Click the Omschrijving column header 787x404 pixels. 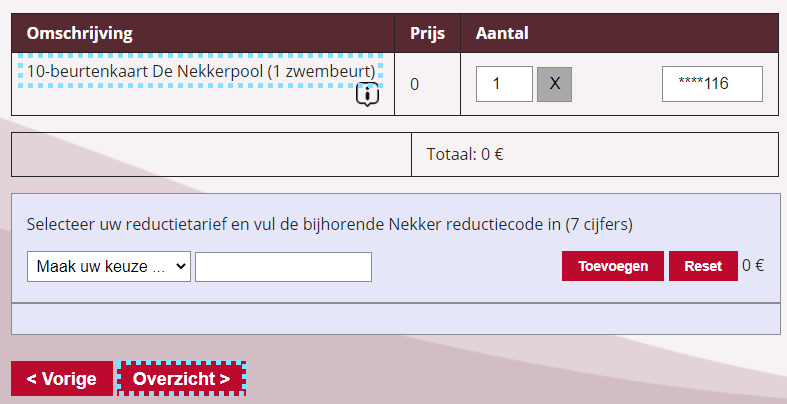click(x=80, y=33)
